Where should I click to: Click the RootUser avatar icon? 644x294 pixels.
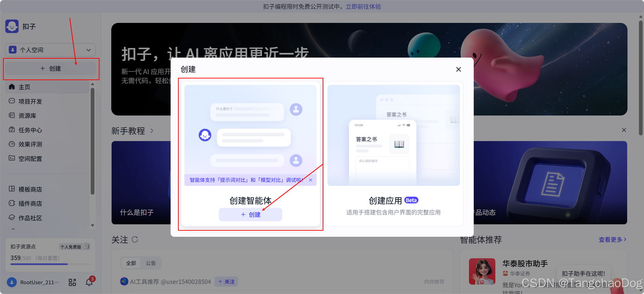coord(12,282)
